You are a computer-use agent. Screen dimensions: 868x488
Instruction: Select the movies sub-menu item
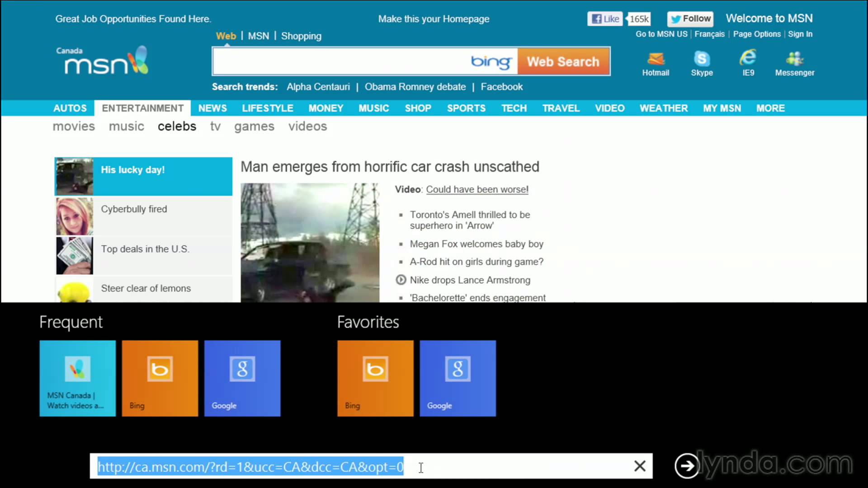(x=74, y=127)
